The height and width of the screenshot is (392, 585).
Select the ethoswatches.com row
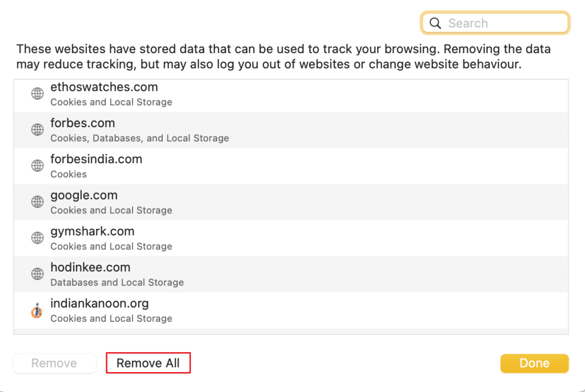pyautogui.click(x=286, y=94)
